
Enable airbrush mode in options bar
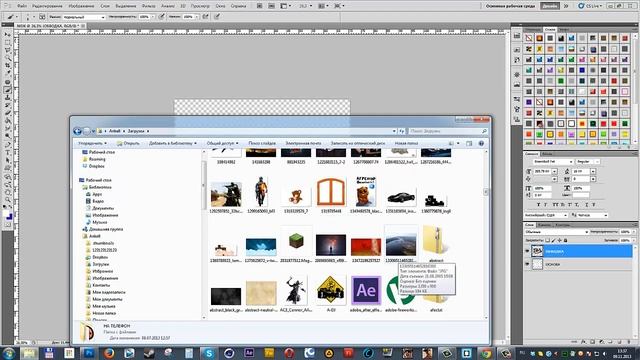(205, 17)
